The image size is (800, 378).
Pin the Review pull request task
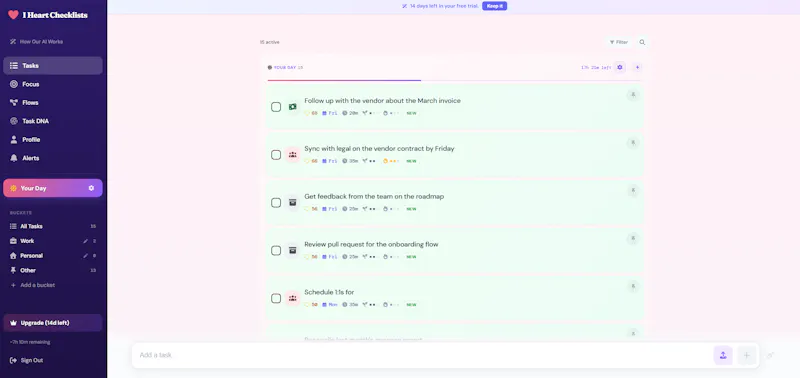point(633,238)
